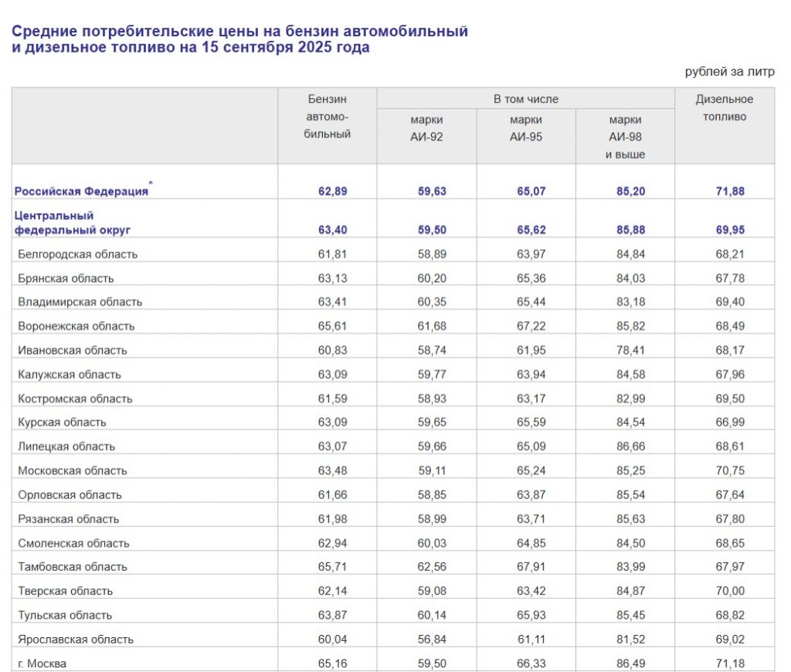Click the Russian Federation gasoline value '62,89'
This screenshot has height=672, width=791.
pos(332,192)
